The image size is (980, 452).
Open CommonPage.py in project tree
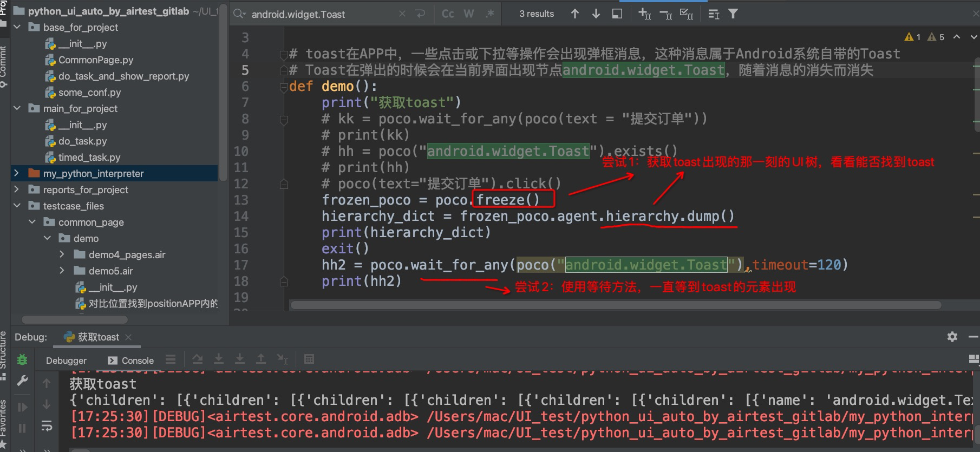coord(96,60)
